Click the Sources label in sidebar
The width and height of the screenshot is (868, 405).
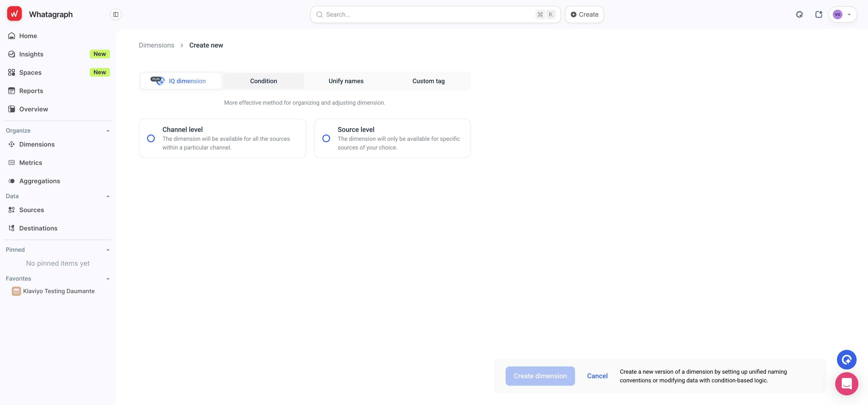coord(31,210)
